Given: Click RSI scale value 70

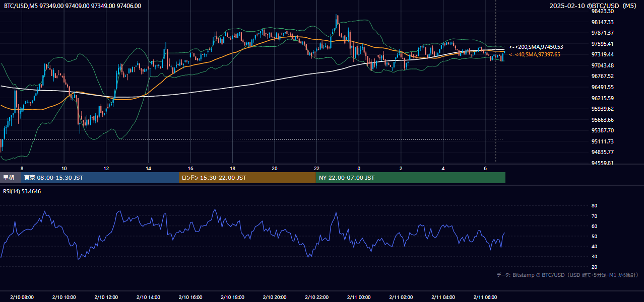Looking at the screenshot, I should click(594, 216).
